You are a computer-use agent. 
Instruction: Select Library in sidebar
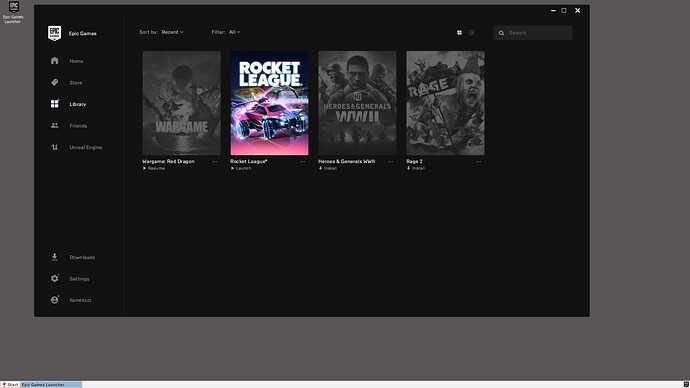(x=78, y=104)
